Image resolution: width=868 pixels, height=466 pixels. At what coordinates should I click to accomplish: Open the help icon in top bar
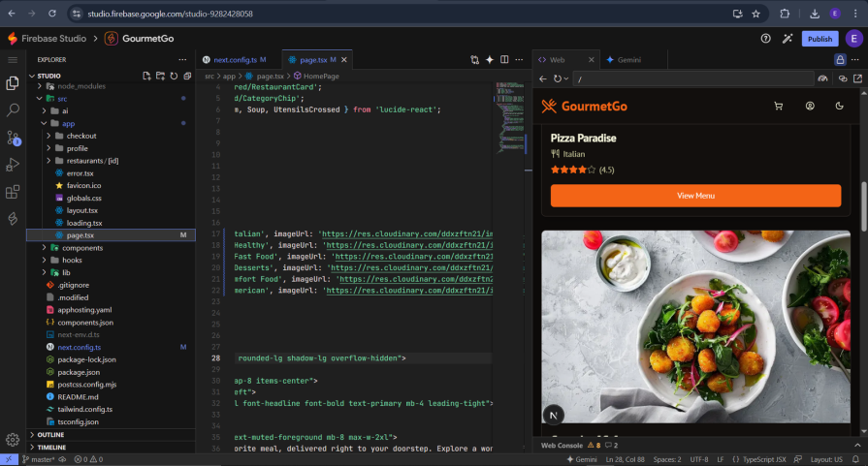coord(765,38)
